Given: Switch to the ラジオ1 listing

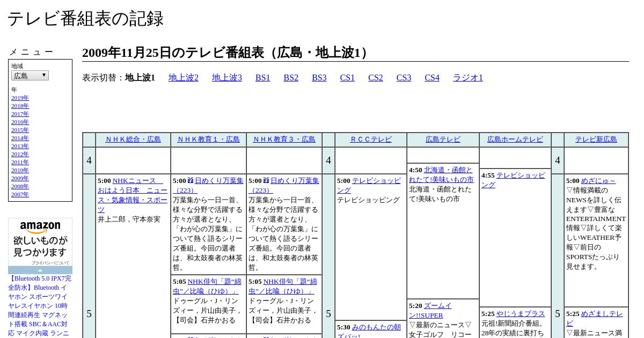Looking at the screenshot, I should coord(468,78).
